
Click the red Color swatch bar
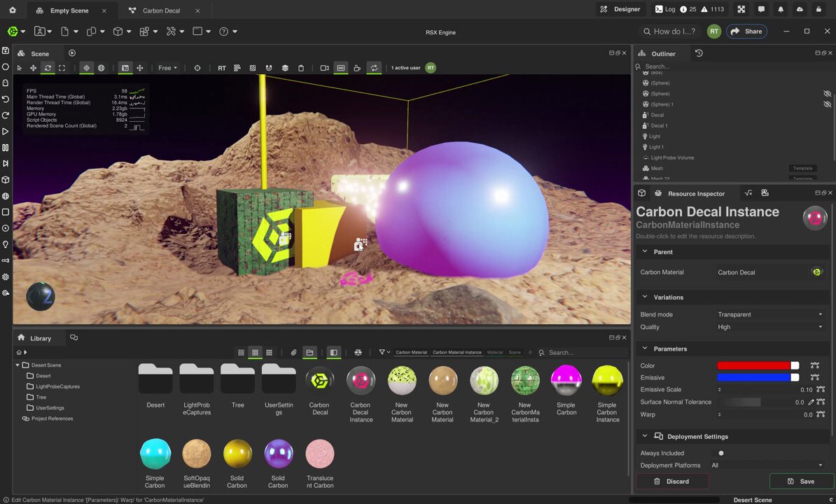(x=753, y=365)
